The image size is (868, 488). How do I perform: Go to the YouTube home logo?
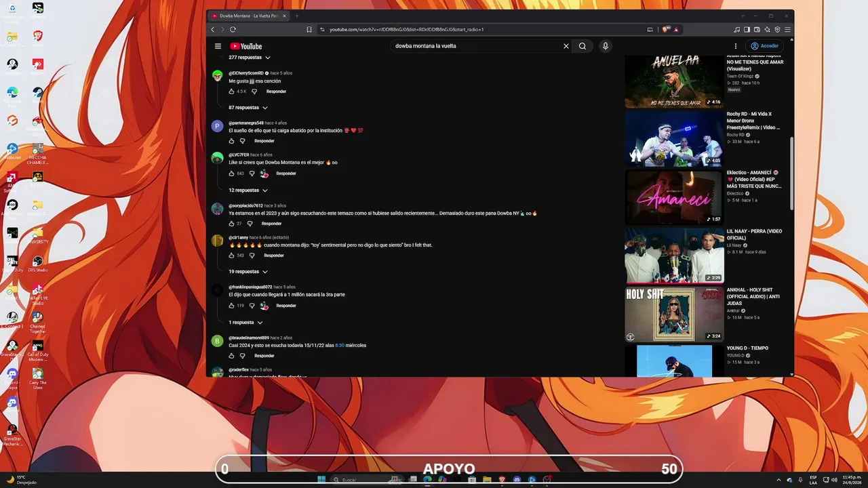tap(245, 46)
